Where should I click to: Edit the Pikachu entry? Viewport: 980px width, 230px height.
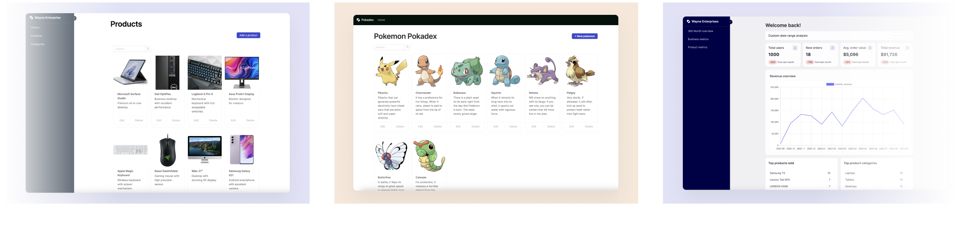[383, 127]
